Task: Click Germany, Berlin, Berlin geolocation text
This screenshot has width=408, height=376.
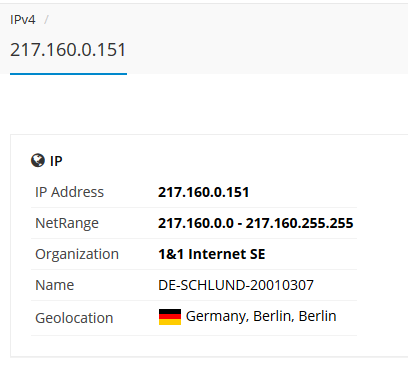Action: pos(261,316)
